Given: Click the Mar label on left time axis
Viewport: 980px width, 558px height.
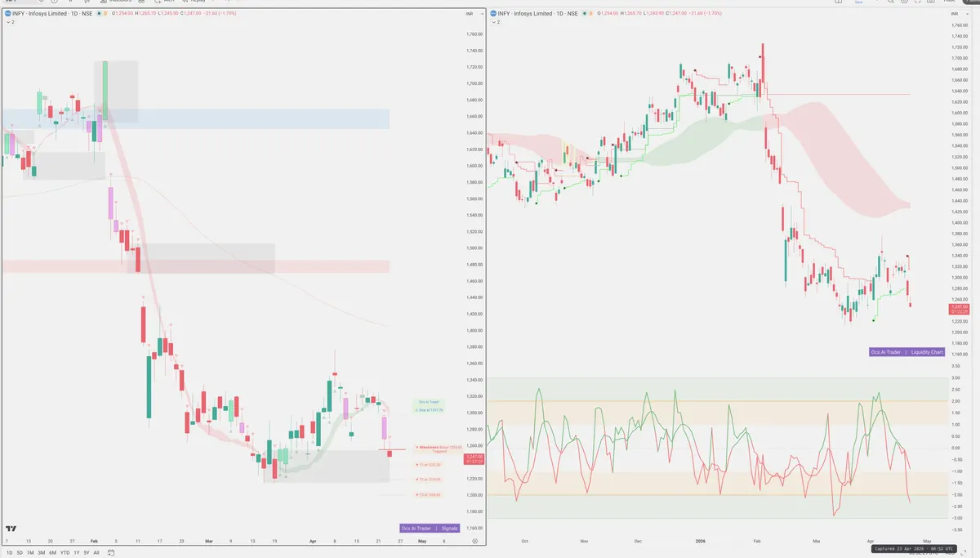Looking at the screenshot, I should click(209, 541).
